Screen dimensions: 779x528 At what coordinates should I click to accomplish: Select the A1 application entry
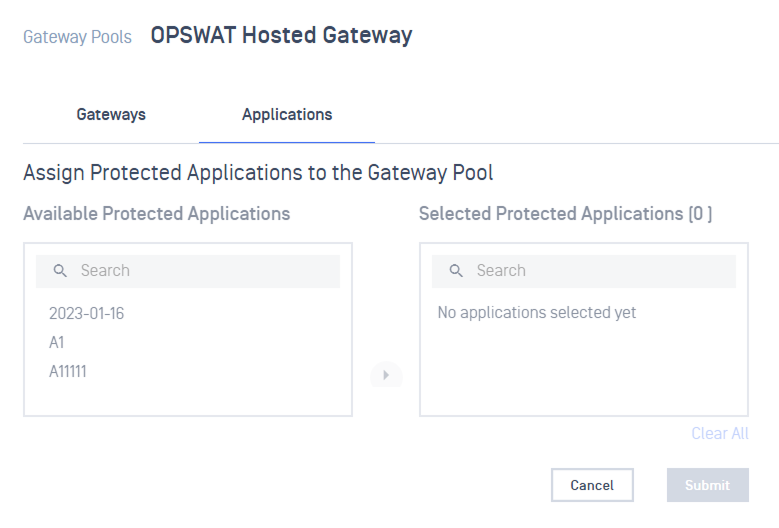[x=57, y=342]
